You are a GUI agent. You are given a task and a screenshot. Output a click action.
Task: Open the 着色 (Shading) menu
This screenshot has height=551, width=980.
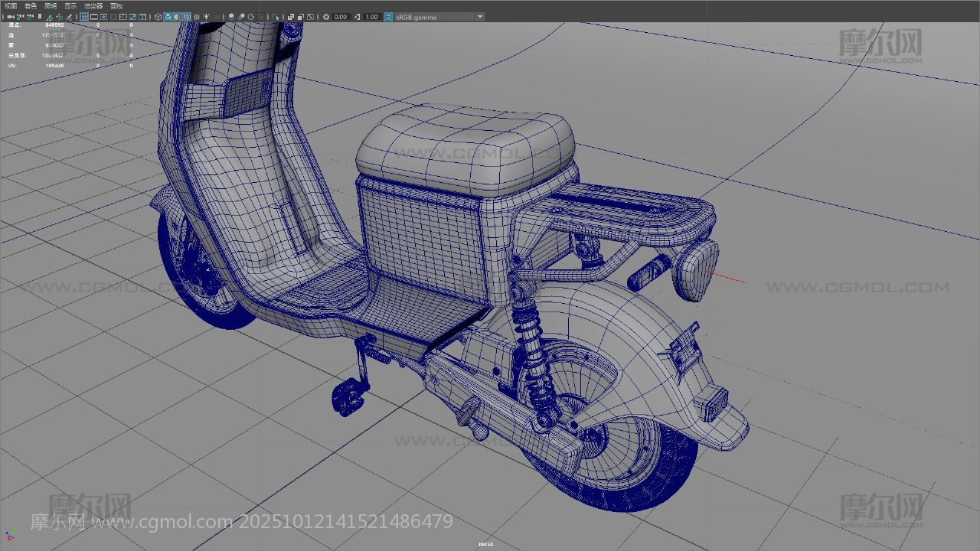point(31,5)
